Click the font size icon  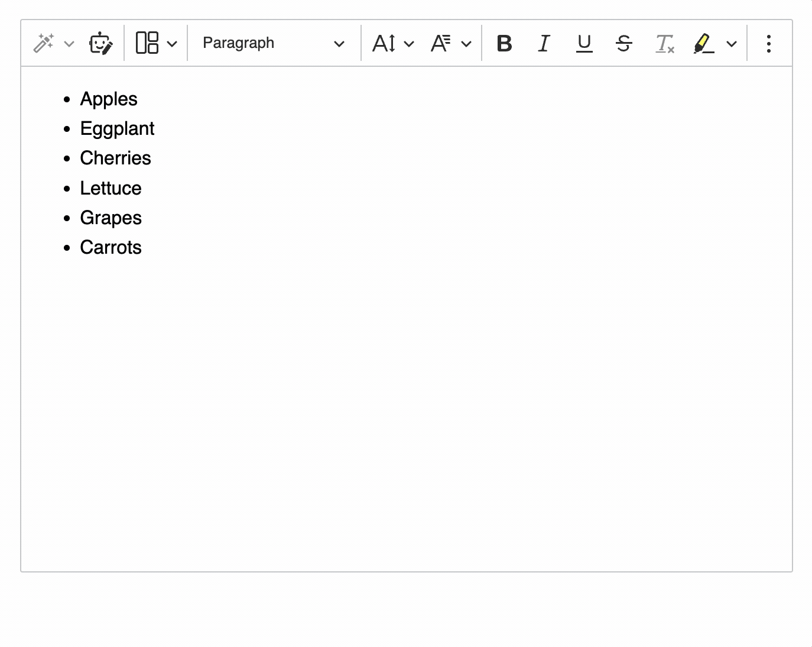pos(385,43)
